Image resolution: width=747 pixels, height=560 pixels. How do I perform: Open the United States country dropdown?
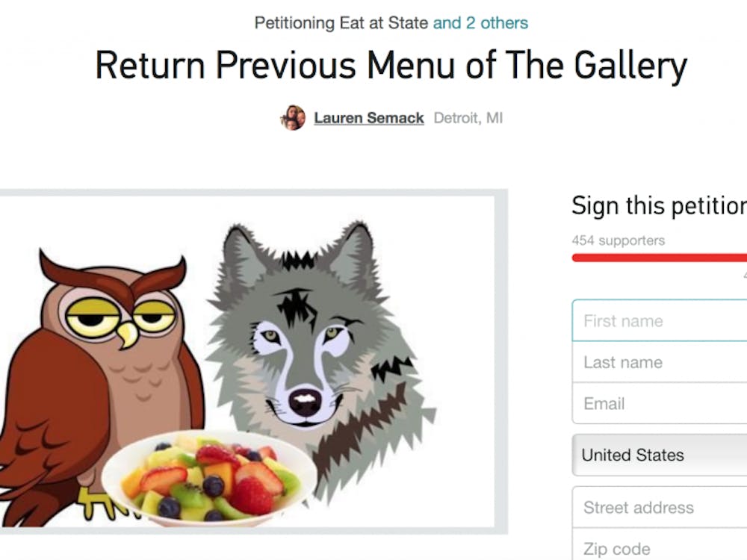coord(660,455)
